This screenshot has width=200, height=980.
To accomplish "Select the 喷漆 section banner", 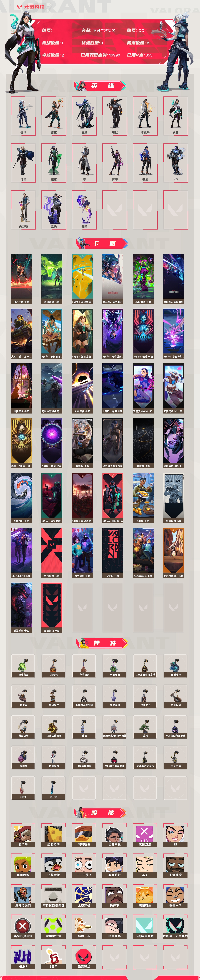I will click(x=100, y=813).
